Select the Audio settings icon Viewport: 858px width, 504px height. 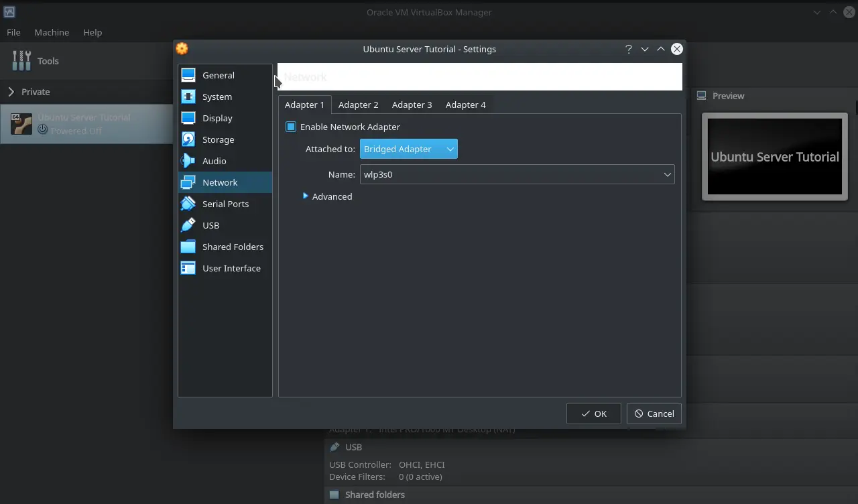click(188, 161)
